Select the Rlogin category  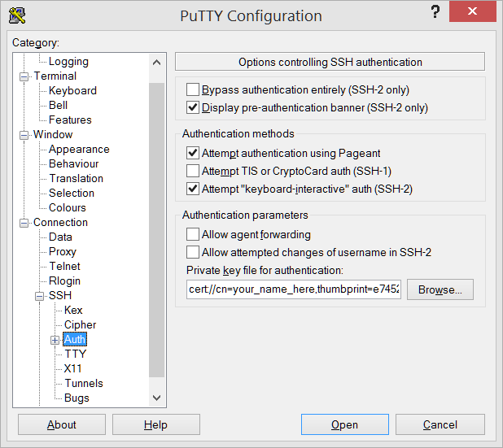click(x=64, y=281)
